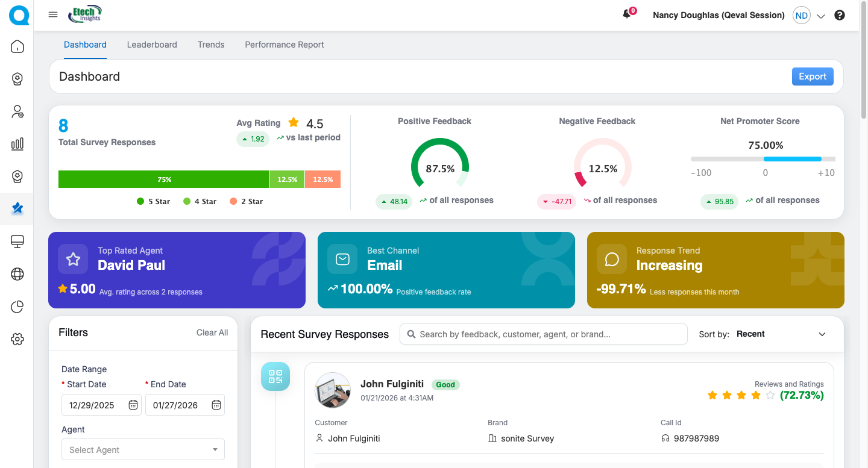868x468 pixels.
Task: Open the settings gear in sidebar
Action: click(x=17, y=339)
